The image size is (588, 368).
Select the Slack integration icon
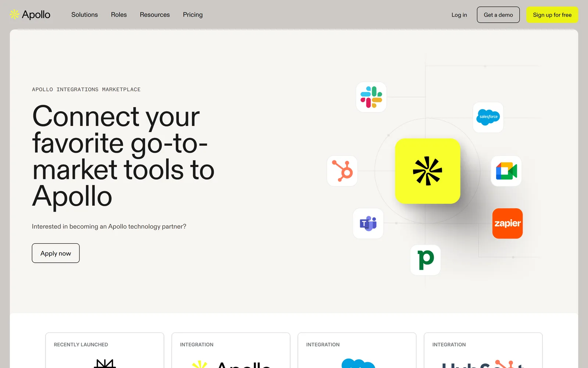(x=371, y=97)
